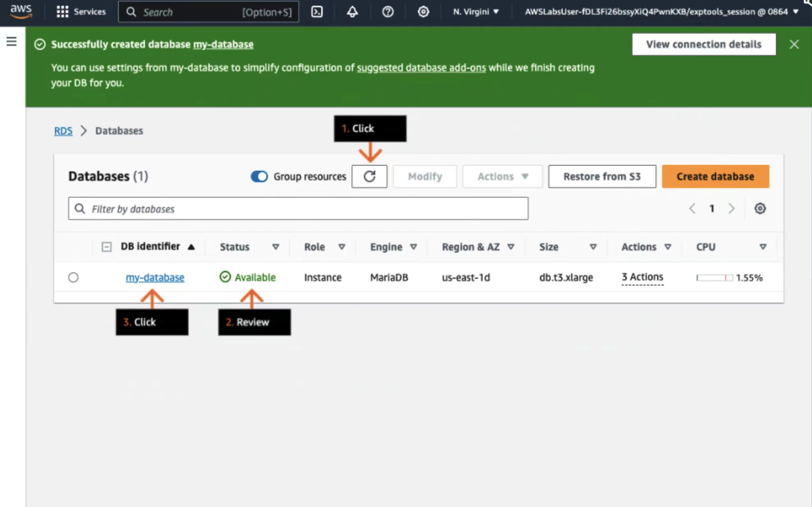Go to previous page of databases
812x507 pixels.
coord(692,209)
